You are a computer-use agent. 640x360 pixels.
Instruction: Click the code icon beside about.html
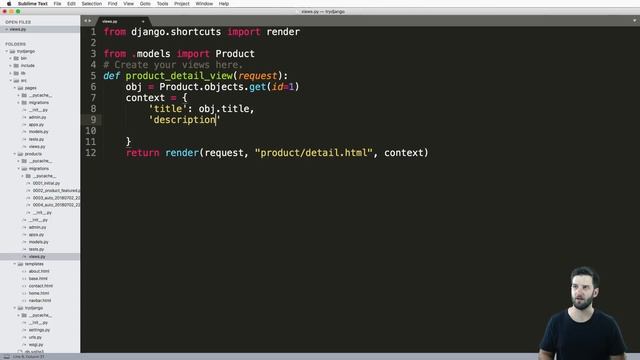tap(24, 271)
